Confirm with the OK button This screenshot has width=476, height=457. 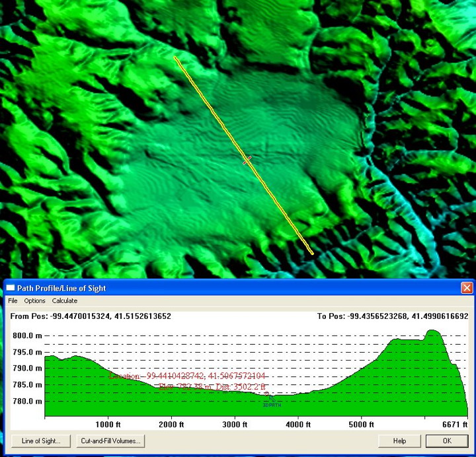[446, 440]
